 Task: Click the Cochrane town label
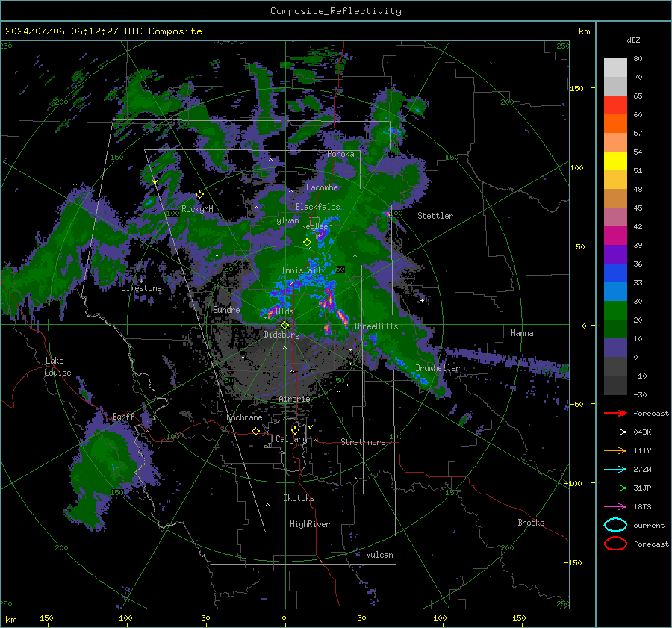[x=244, y=417]
